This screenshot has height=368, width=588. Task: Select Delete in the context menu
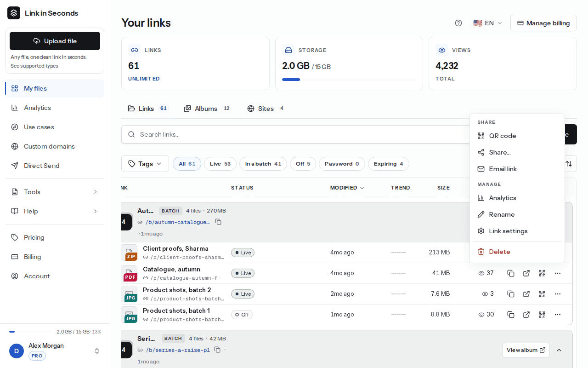click(x=517, y=252)
